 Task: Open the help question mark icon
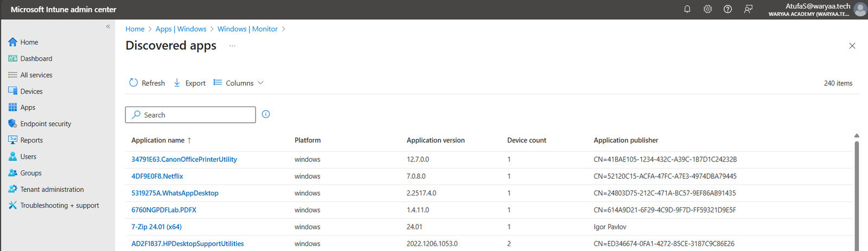728,9
